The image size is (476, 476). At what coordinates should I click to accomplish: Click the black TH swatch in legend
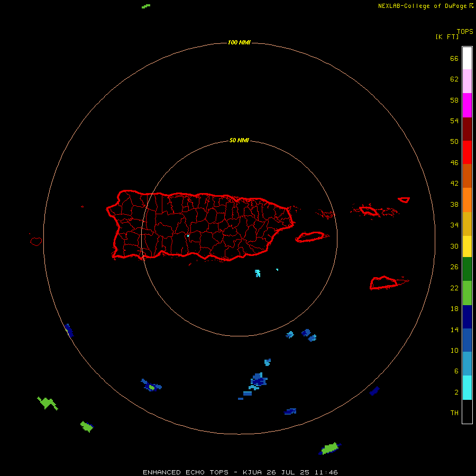[x=467, y=411]
